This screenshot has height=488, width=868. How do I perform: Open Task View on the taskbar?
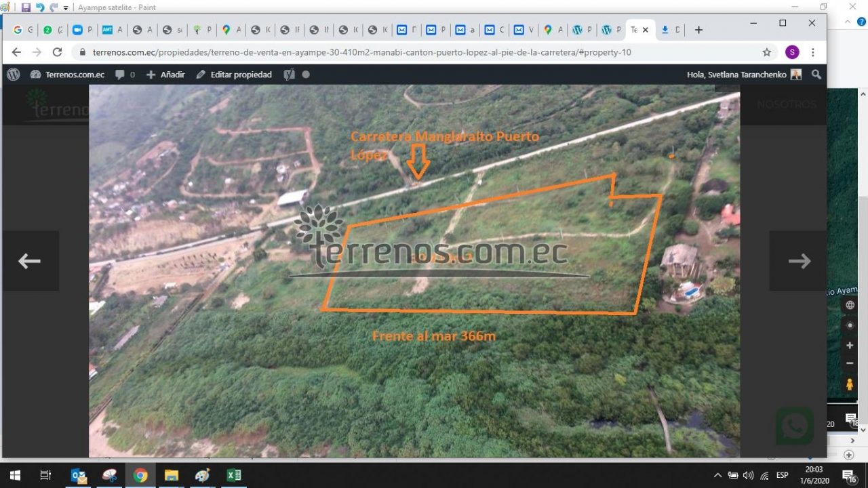click(45, 475)
